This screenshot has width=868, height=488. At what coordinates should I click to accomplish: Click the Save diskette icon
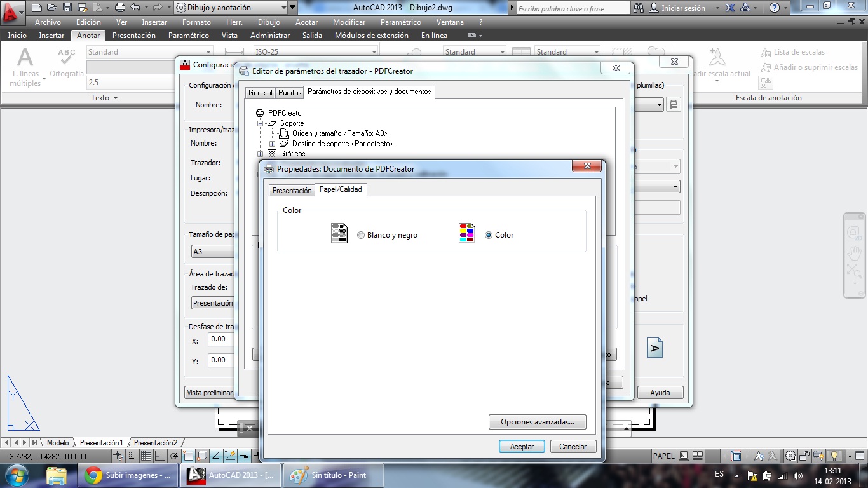coord(67,8)
